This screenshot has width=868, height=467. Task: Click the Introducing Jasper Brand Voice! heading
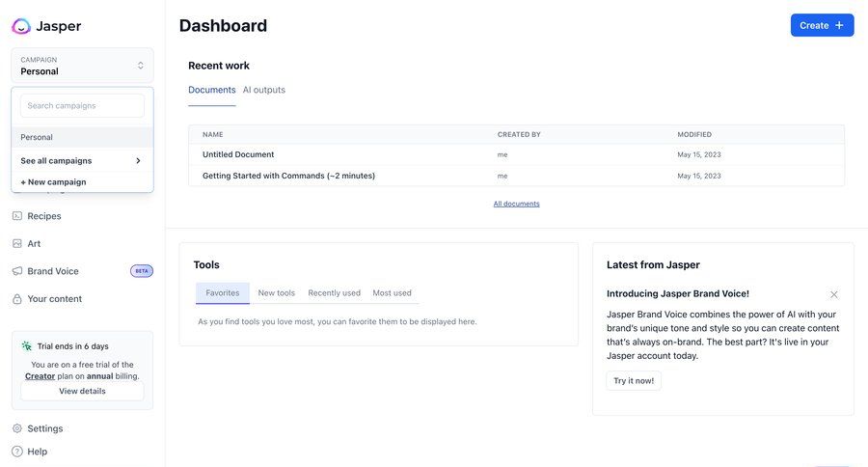[678, 293]
